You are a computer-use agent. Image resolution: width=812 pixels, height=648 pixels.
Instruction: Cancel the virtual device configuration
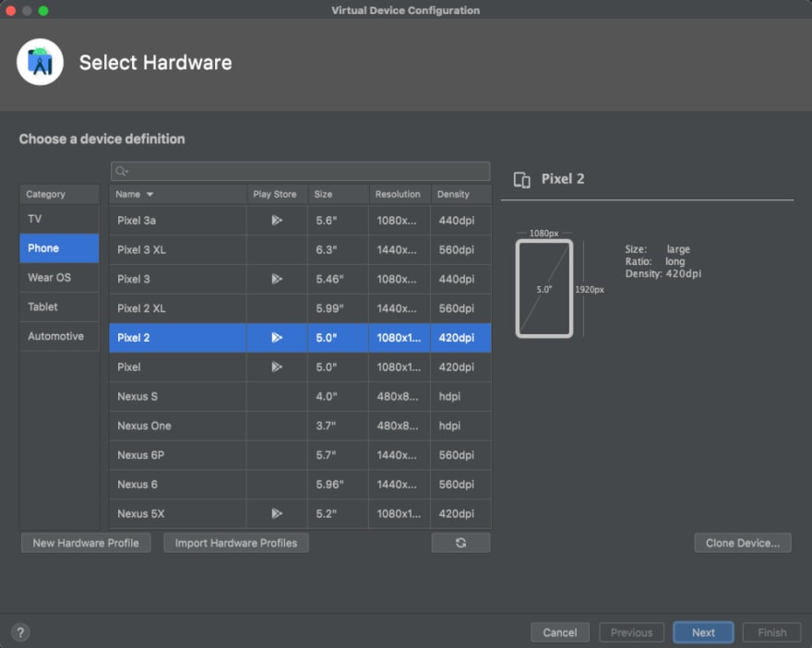tap(560, 632)
